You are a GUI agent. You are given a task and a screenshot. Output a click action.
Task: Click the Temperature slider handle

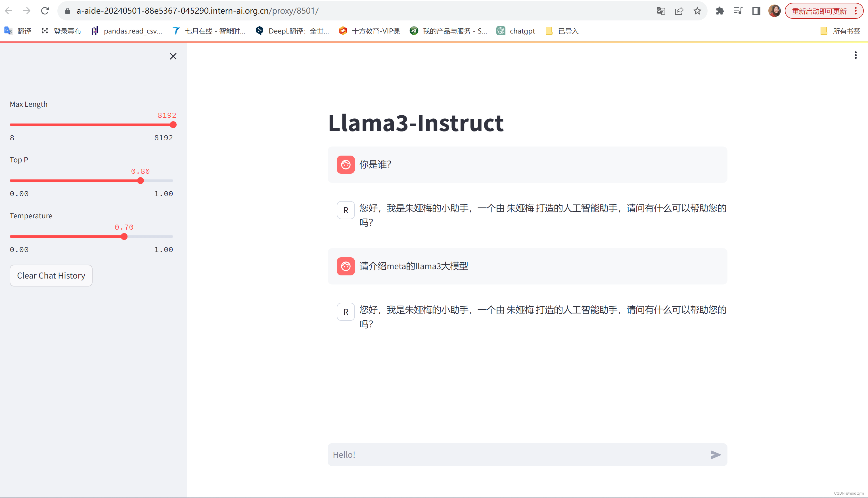[x=124, y=236]
